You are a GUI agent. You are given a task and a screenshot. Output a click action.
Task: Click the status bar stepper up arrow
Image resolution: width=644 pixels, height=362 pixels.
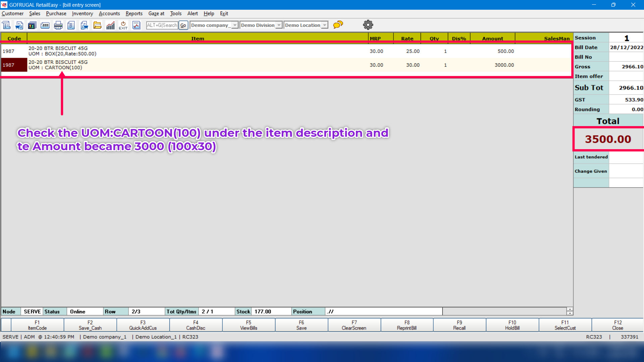pyautogui.click(x=570, y=309)
